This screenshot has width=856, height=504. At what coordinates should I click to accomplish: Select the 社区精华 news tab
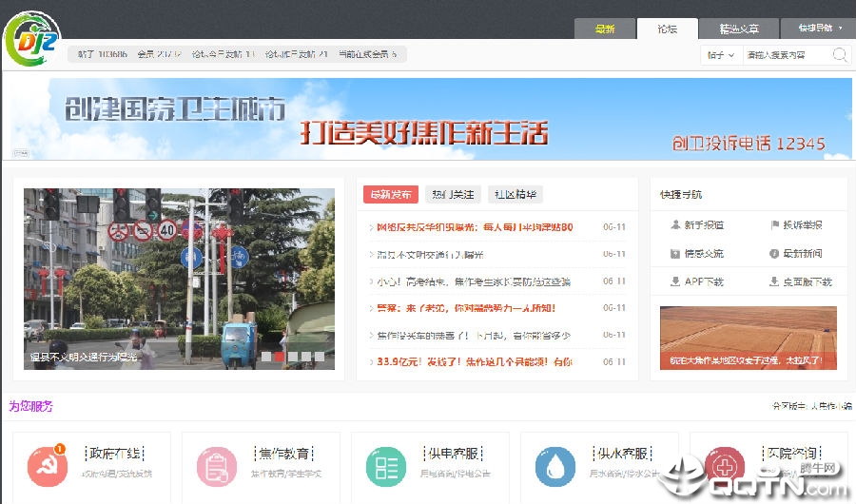coord(515,195)
